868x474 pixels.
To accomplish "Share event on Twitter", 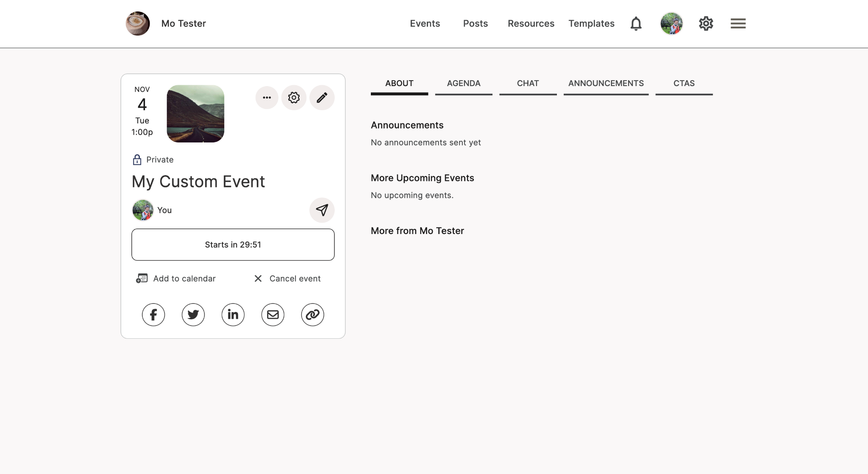I will (193, 315).
